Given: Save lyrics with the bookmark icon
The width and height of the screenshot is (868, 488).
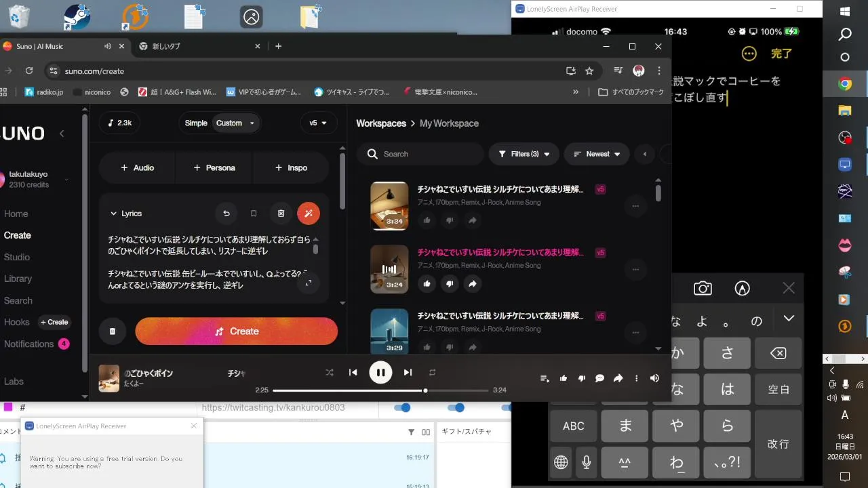Looking at the screenshot, I should (254, 213).
